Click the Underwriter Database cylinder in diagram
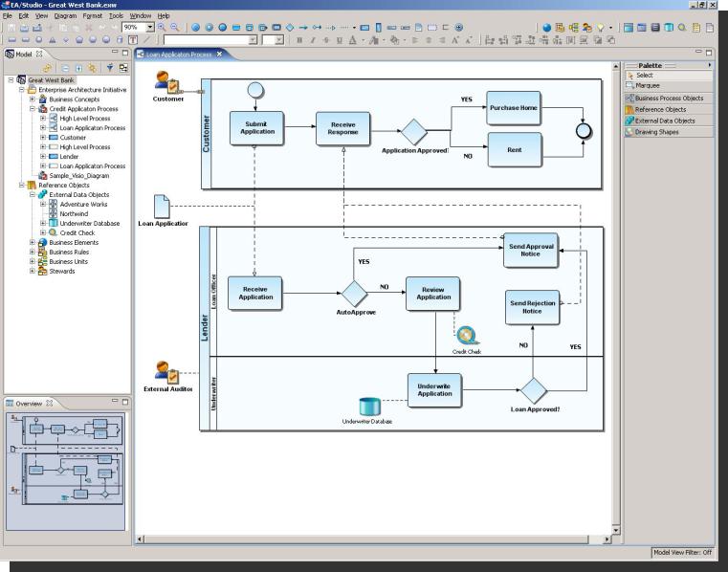 [x=370, y=407]
